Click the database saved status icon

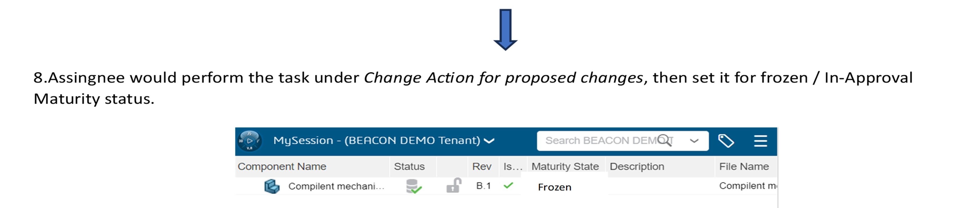click(x=413, y=186)
